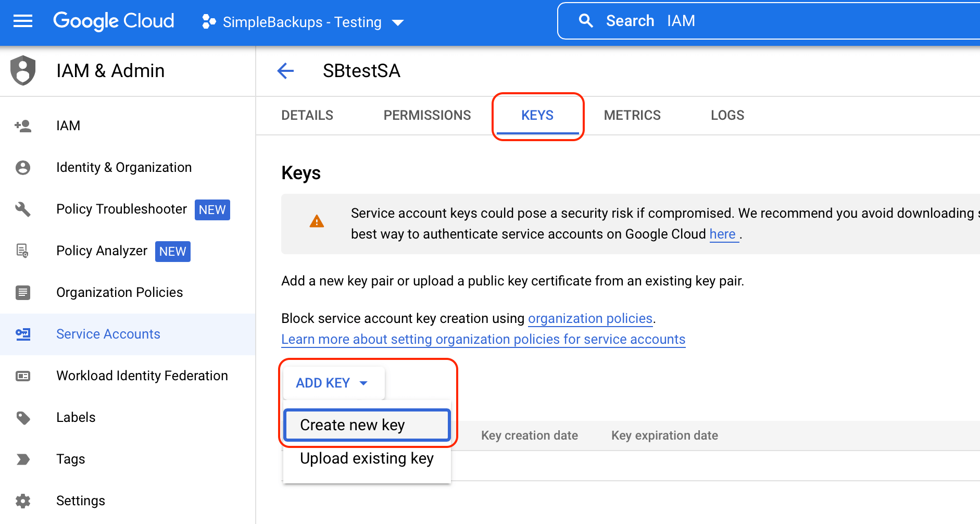The height and width of the screenshot is (524, 980).
Task: Open Settings via the gear icon
Action: click(x=23, y=501)
